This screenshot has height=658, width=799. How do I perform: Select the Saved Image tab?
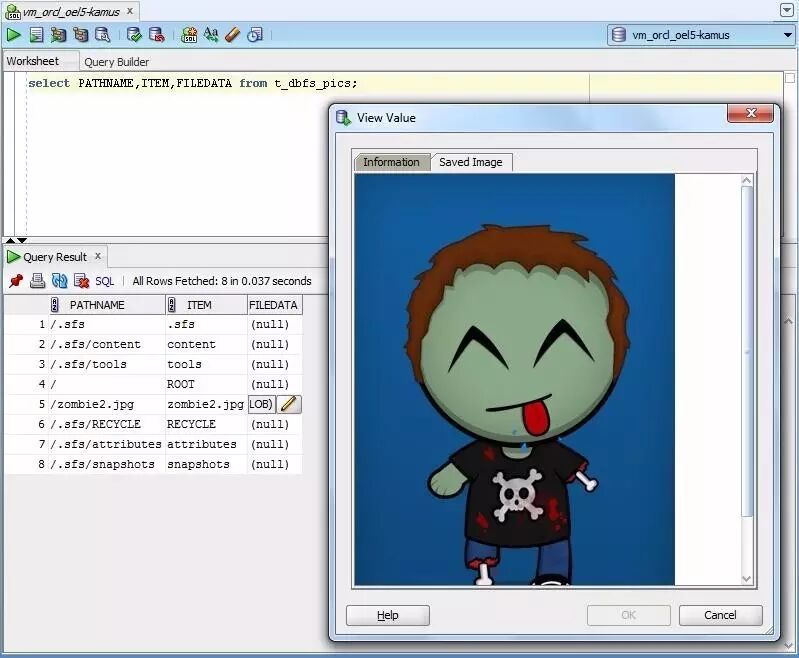click(x=471, y=162)
